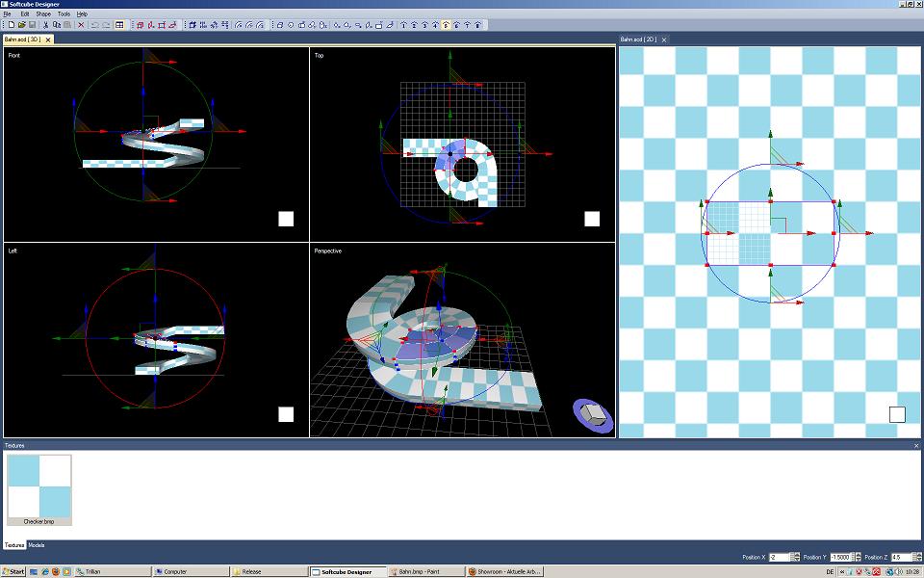924x578 pixels.
Task: Select the Bahn.scd [2D] tab
Action: (638, 39)
